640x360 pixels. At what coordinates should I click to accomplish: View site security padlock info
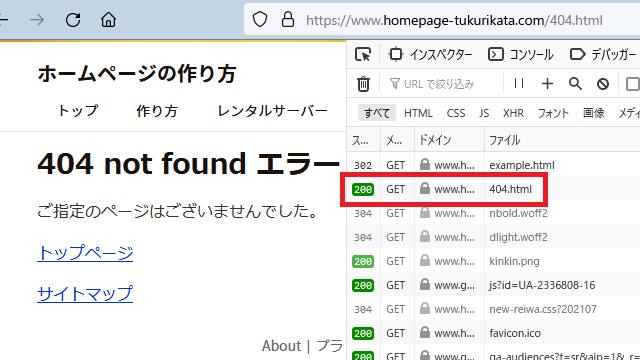[288, 19]
